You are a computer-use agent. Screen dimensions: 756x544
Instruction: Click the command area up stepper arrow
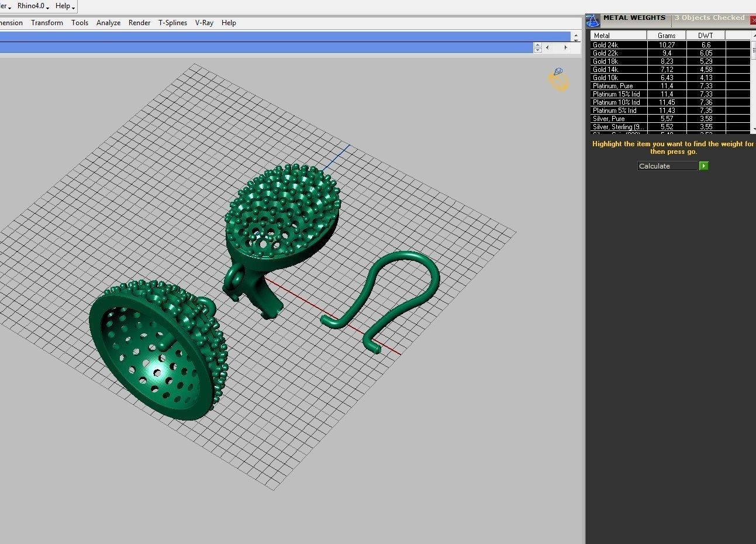click(x=538, y=45)
